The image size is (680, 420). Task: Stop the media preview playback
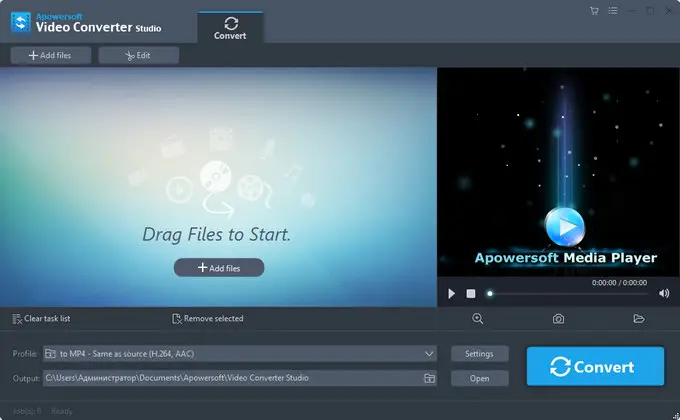(x=471, y=294)
